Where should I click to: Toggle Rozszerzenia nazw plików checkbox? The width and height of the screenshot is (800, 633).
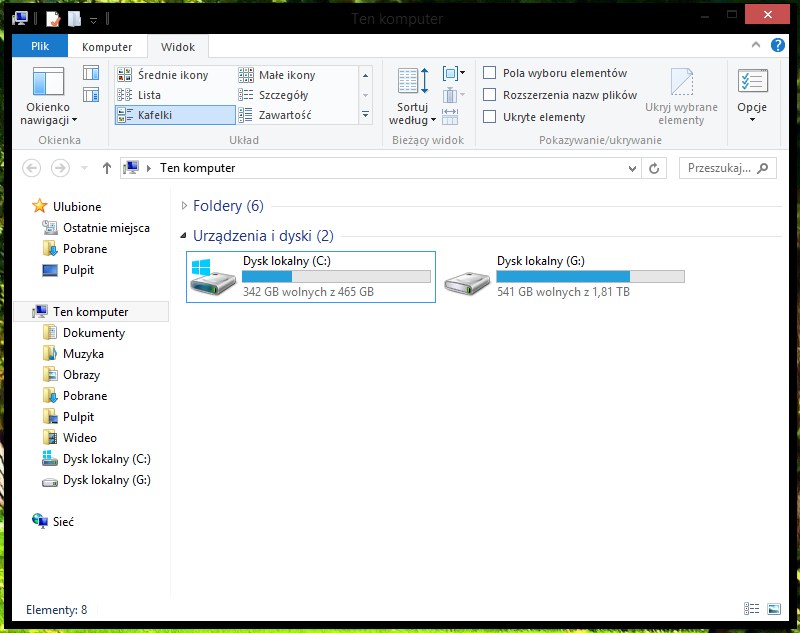490,95
